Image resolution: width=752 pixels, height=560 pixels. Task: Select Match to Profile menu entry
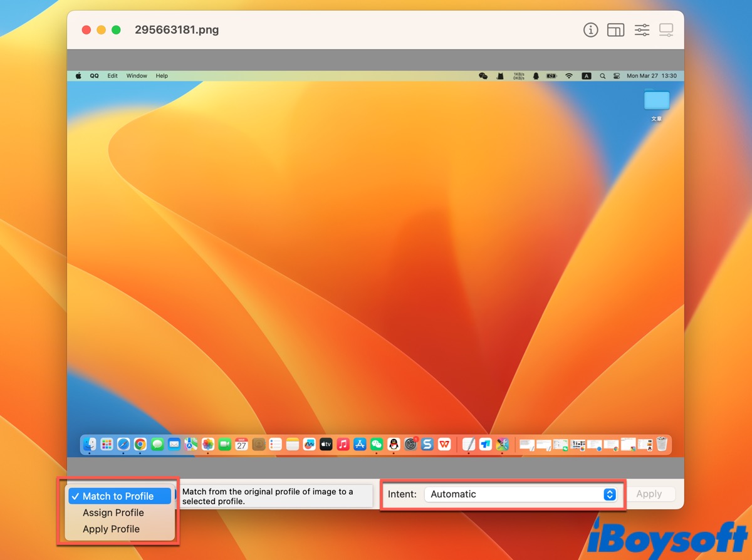[x=119, y=496]
